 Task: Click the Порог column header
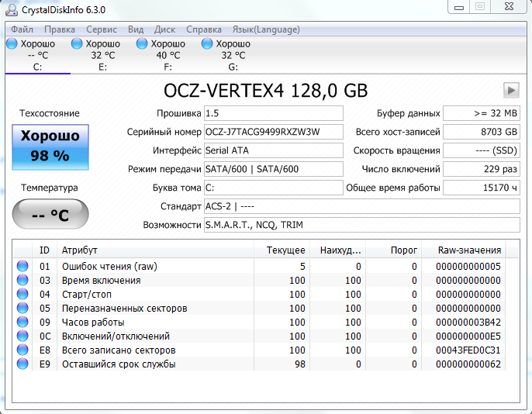(394, 250)
